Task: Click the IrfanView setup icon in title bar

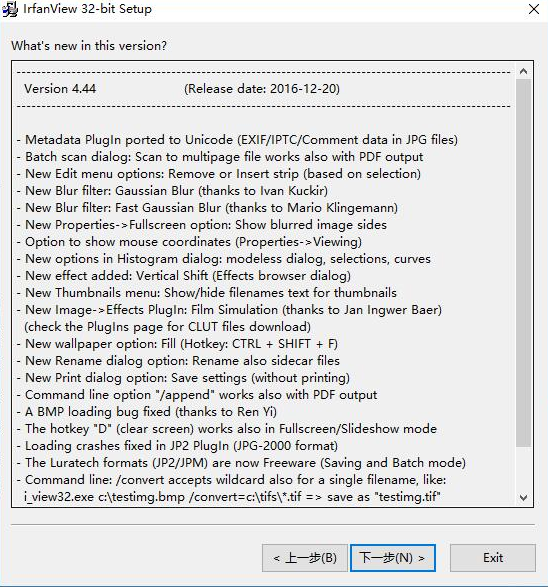Action: 10,9
